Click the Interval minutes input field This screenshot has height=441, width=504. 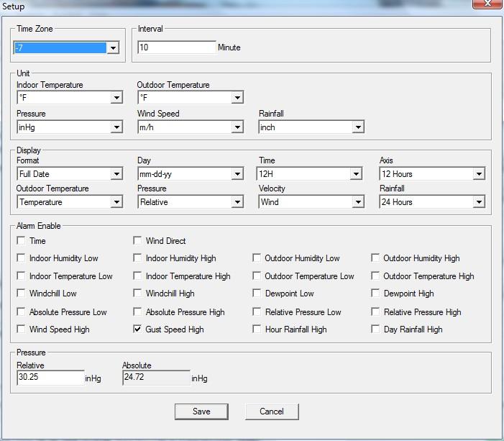click(176, 47)
